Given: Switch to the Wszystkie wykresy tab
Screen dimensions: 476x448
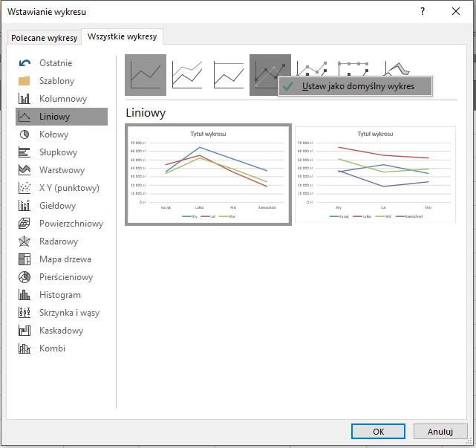Looking at the screenshot, I should (122, 36).
